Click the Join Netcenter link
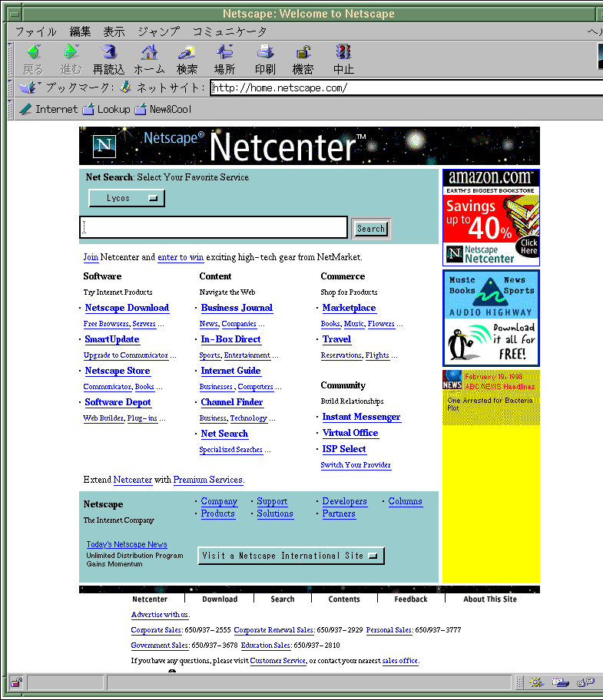This screenshot has width=603, height=700. coord(91,257)
